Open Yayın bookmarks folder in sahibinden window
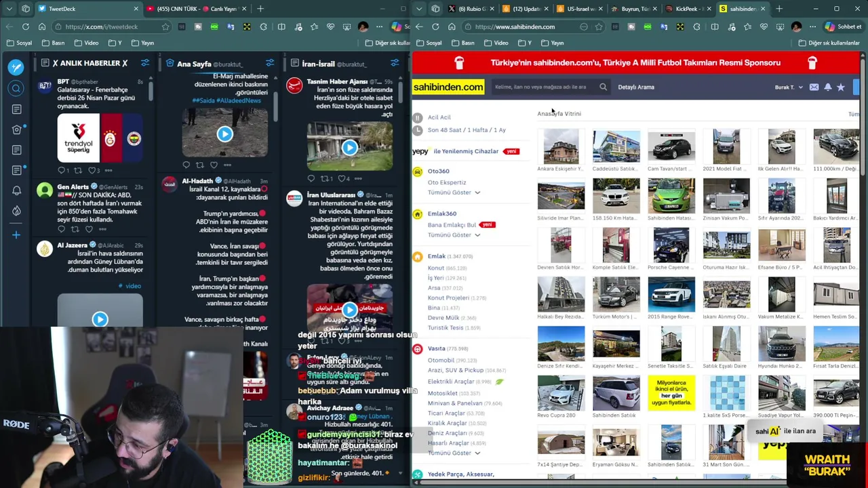Screen dimensions: 868x488 (551, 43)
